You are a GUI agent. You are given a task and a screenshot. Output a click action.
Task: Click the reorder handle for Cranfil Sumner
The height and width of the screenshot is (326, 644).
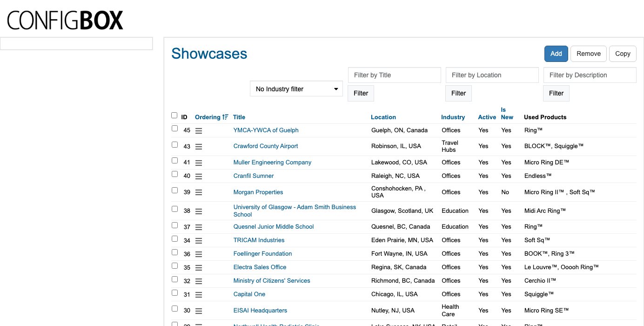coord(199,177)
